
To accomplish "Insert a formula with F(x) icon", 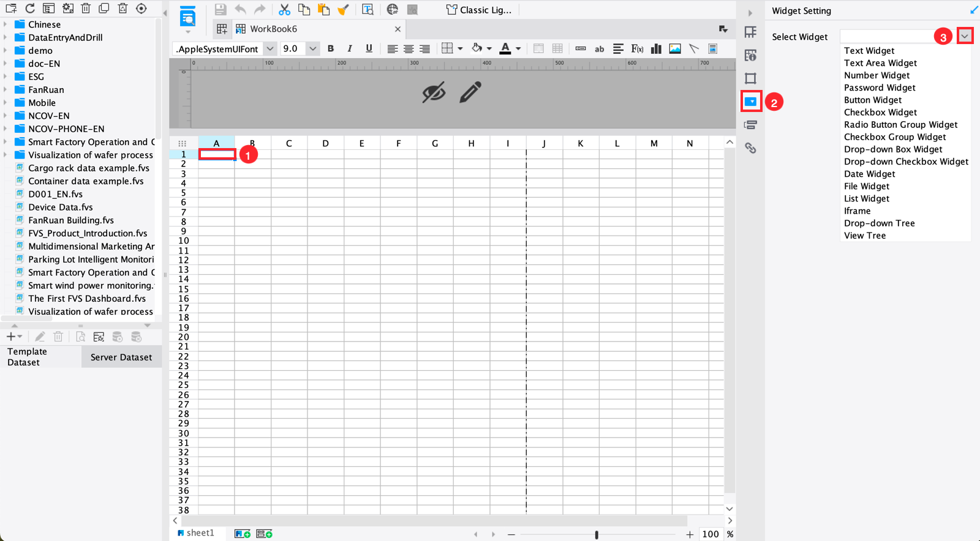I will coord(637,49).
